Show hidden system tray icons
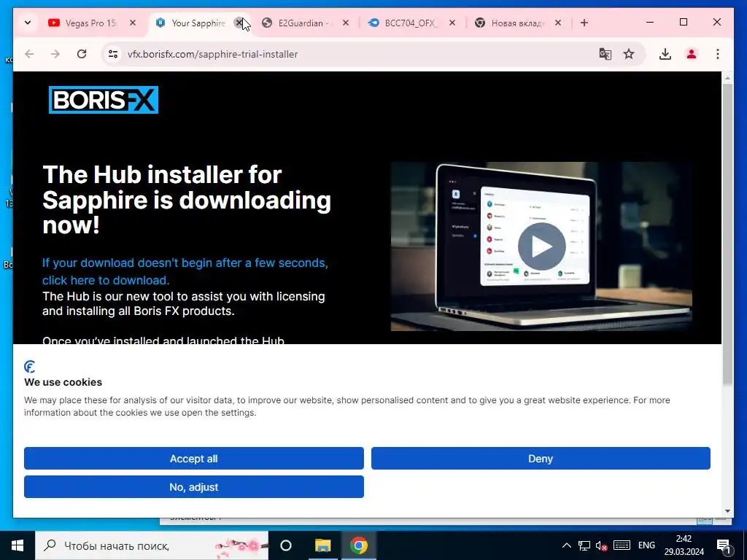The image size is (747, 560). coord(566,545)
